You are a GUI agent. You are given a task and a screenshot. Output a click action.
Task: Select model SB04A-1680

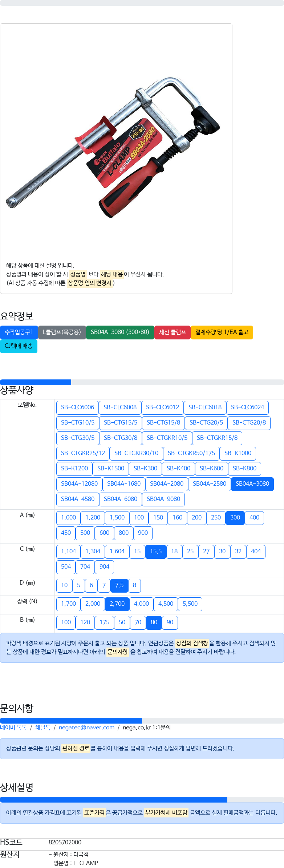[124, 484]
